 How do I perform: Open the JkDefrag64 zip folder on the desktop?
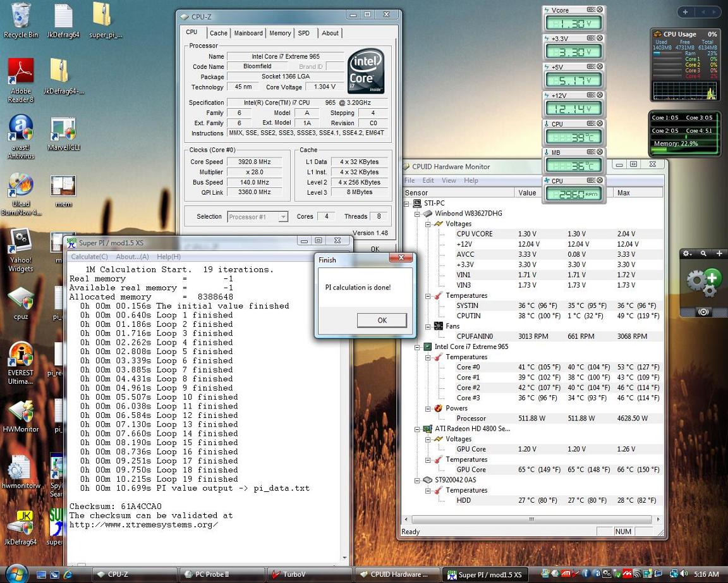(x=63, y=77)
